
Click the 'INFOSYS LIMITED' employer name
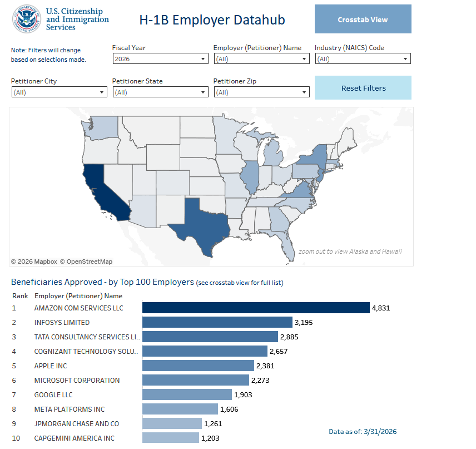(62, 323)
